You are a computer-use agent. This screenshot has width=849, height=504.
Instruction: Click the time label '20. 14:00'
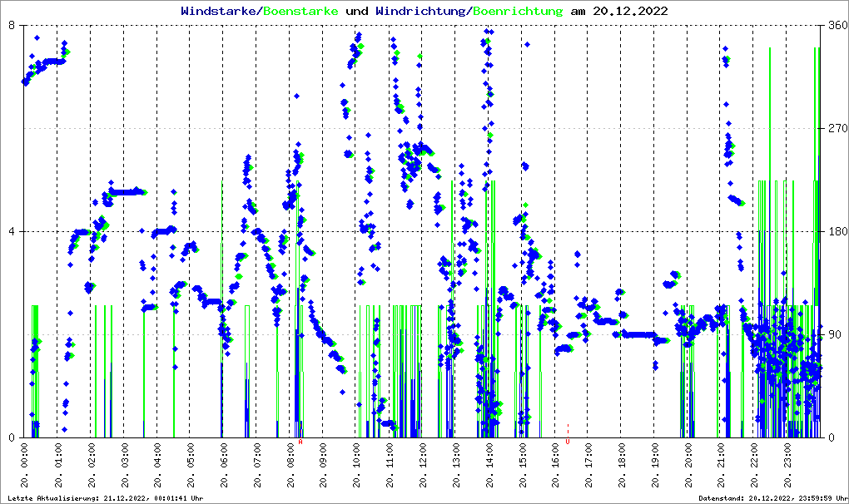pyautogui.click(x=489, y=466)
